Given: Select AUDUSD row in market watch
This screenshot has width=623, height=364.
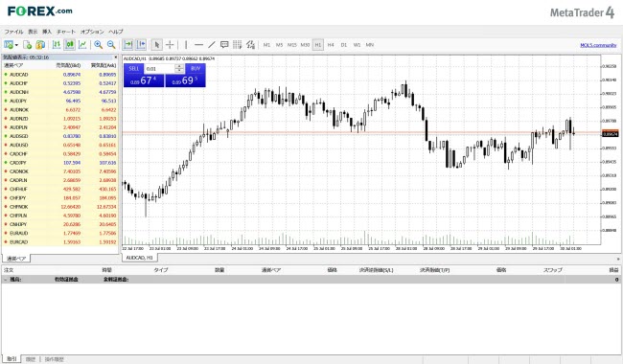Looking at the screenshot, I should [x=60, y=145].
